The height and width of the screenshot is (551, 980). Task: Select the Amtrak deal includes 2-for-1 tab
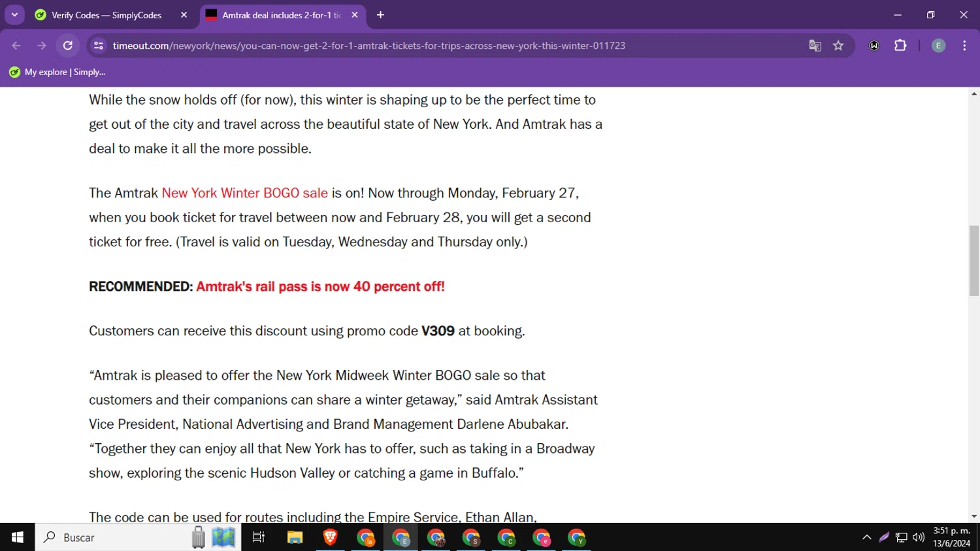(281, 15)
